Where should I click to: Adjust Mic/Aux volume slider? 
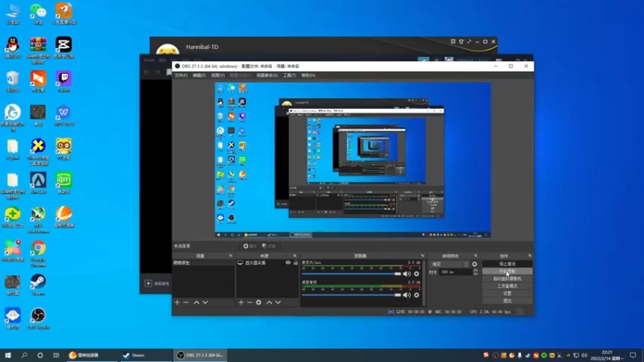click(x=351, y=274)
